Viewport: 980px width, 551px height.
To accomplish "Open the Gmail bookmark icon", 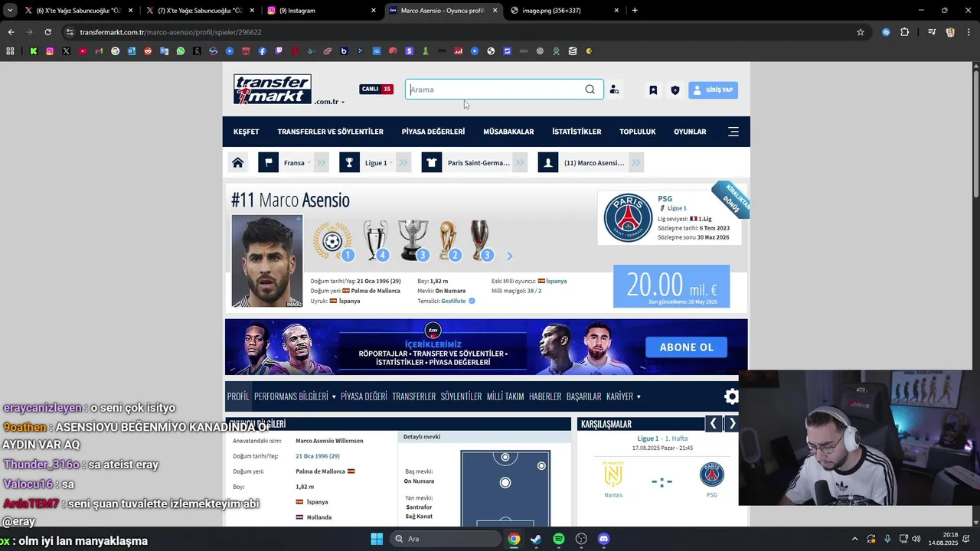I will point(99,51).
